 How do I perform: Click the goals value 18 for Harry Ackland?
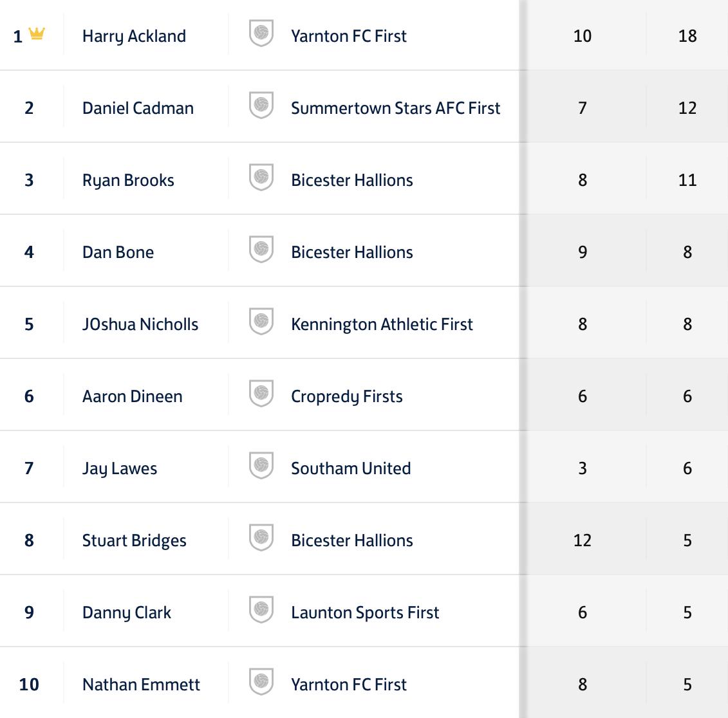click(687, 36)
